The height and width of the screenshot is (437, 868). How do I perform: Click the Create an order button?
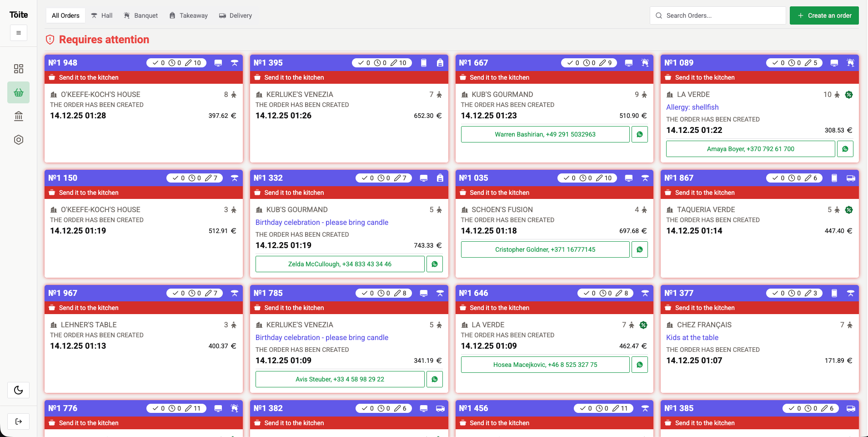(824, 15)
